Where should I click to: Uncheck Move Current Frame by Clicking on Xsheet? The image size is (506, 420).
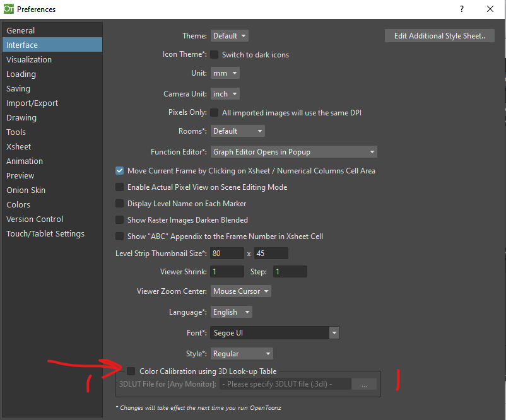119,170
